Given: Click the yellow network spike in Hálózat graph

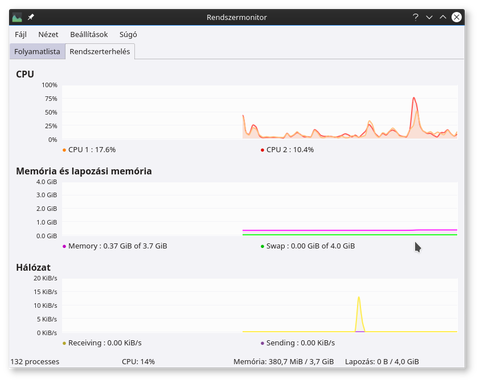Looking at the screenshot, I should [359, 298].
